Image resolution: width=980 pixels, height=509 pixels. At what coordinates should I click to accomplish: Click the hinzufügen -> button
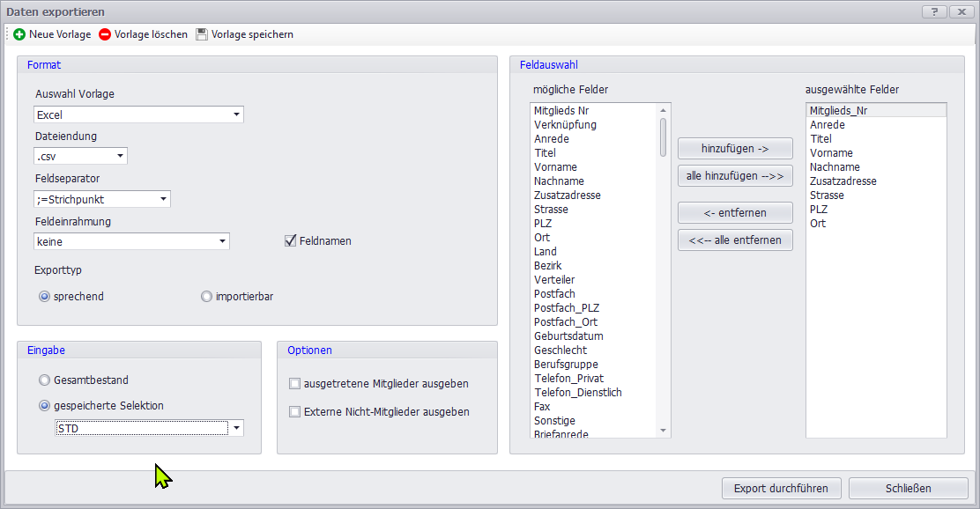click(735, 148)
